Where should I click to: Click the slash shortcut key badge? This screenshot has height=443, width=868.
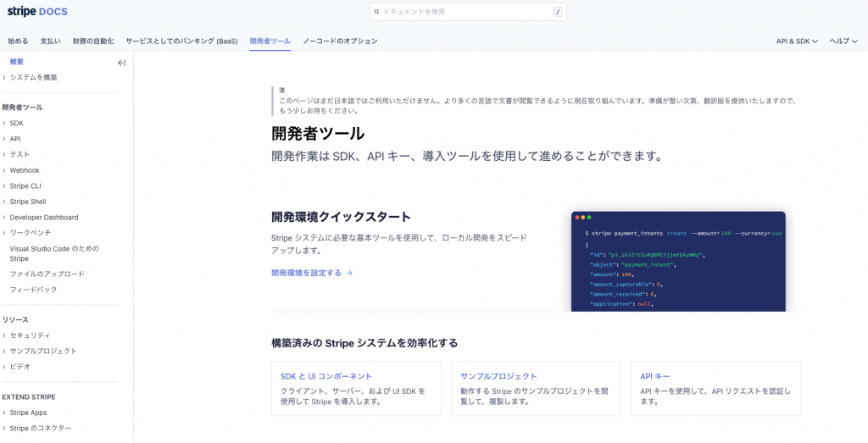[x=558, y=12]
